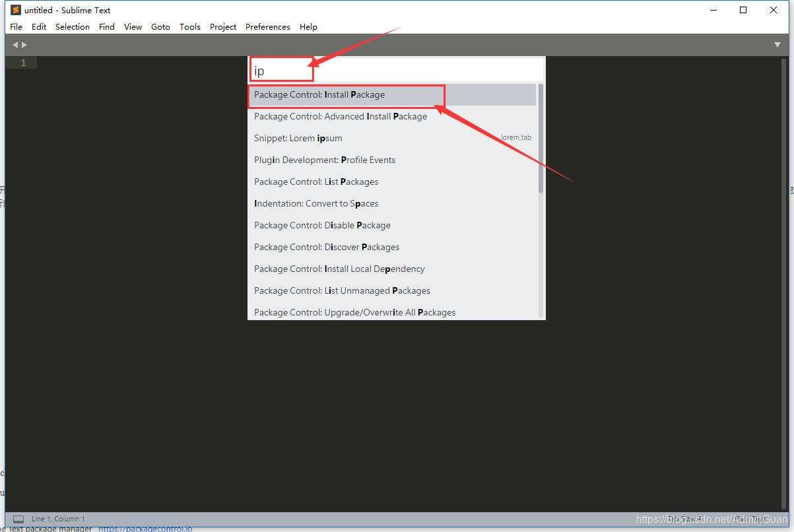Open the Tools menu
Screen dimensions: 794x532
(190, 26)
